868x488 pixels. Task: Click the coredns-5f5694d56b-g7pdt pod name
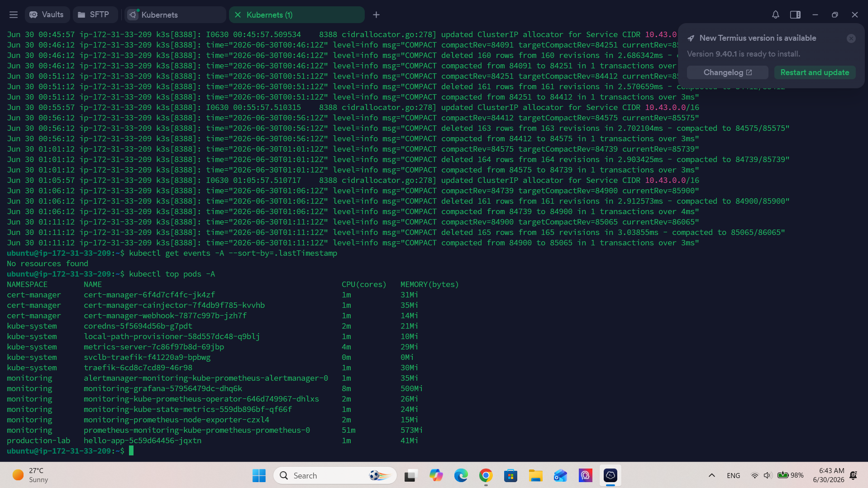pyautogui.click(x=138, y=326)
